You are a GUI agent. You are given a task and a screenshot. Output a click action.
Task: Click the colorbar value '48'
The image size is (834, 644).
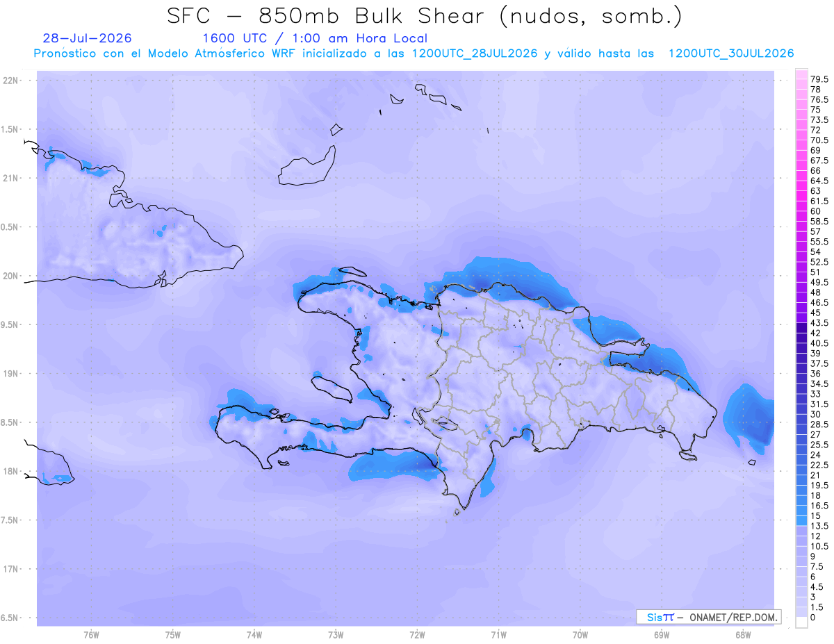pos(816,292)
